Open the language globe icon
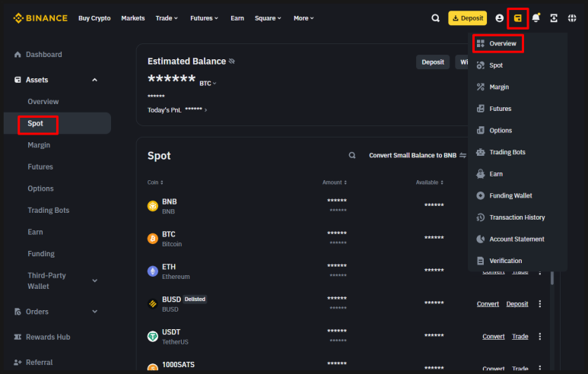 point(571,18)
